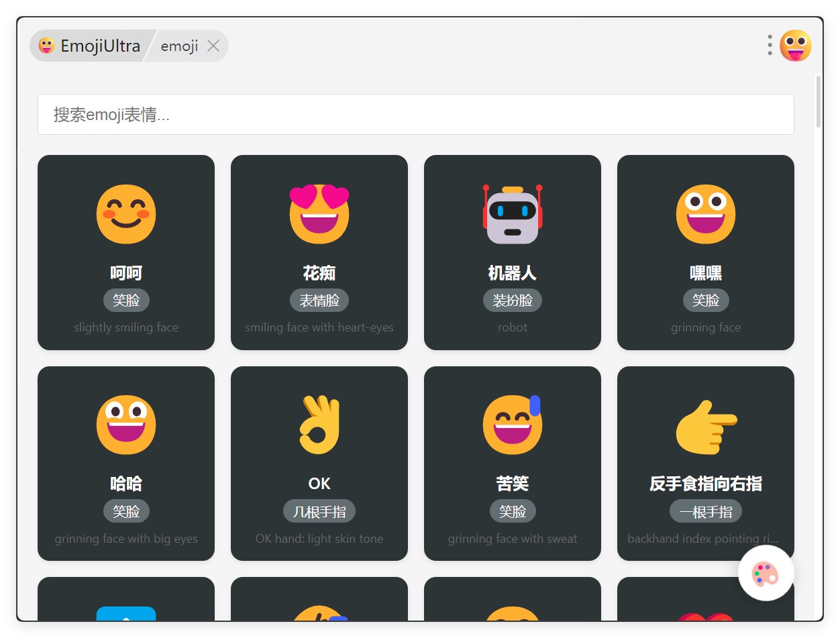Click the 'slightly smiling face' caption

[x=126, y=327]
